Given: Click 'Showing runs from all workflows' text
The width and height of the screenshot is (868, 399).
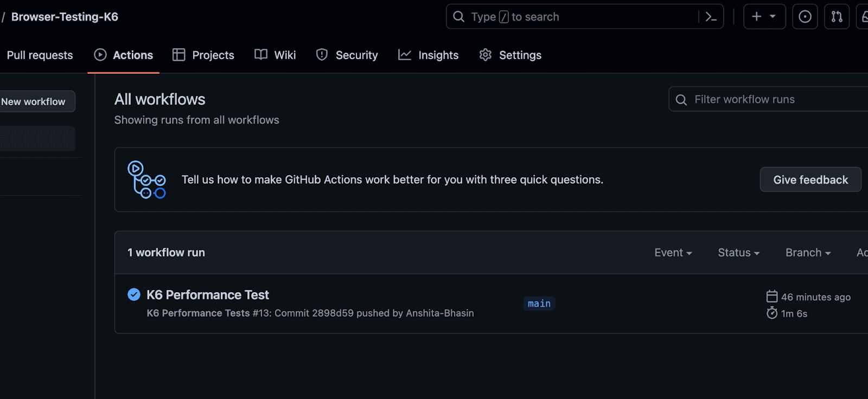Looking at the screenshot, I should (x=197, y=120).
